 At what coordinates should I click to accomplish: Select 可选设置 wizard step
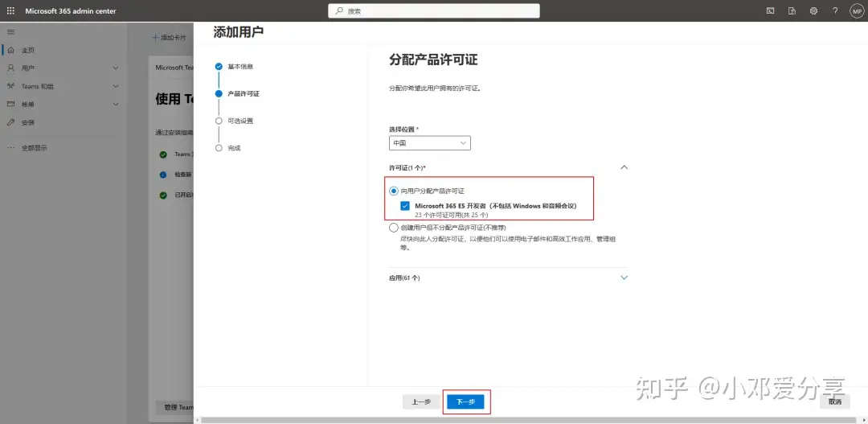(241, 121)
